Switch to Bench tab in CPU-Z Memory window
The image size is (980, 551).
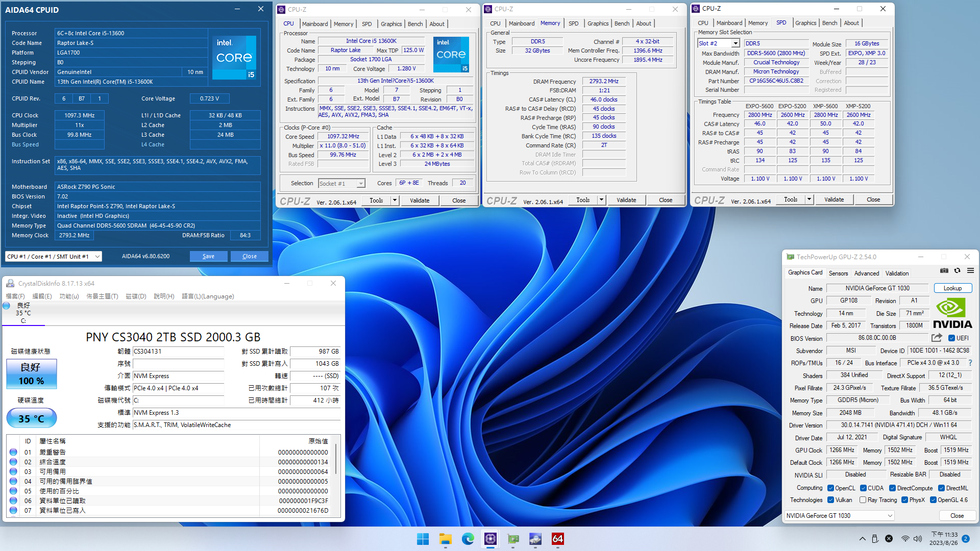[x=622, y=23]
